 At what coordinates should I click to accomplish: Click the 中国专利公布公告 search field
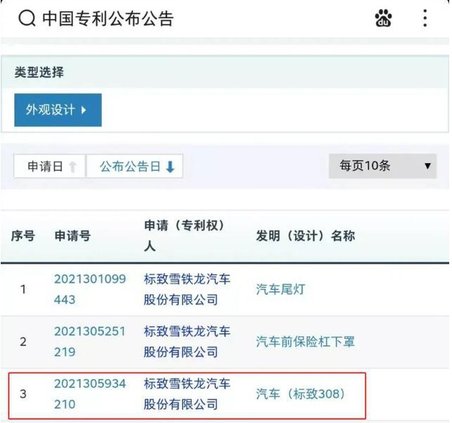(x=108, y=18)
